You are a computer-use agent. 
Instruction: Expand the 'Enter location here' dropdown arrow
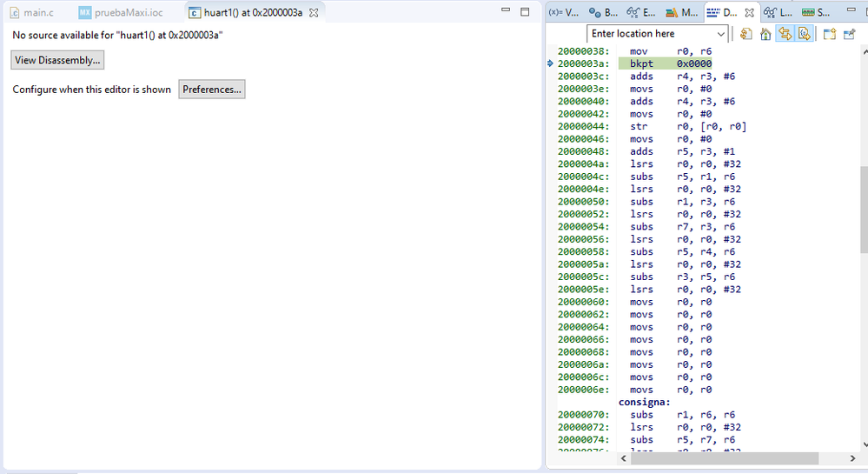click(x=721, y=34)
